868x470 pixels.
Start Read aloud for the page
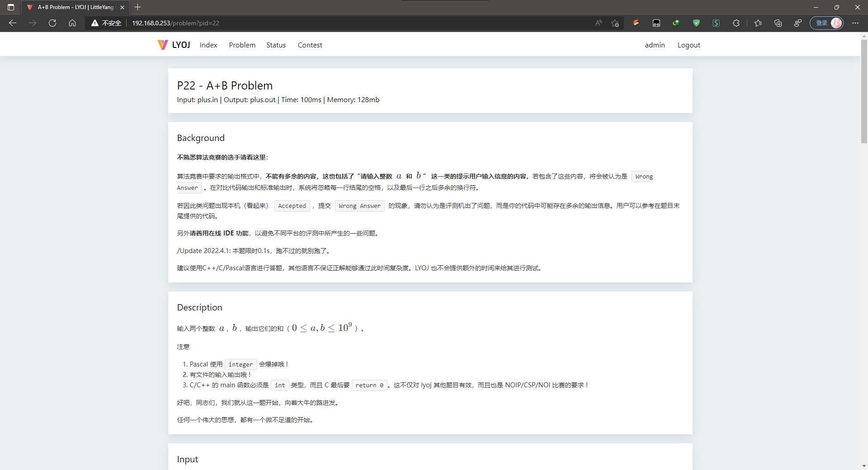coord(598,23)
